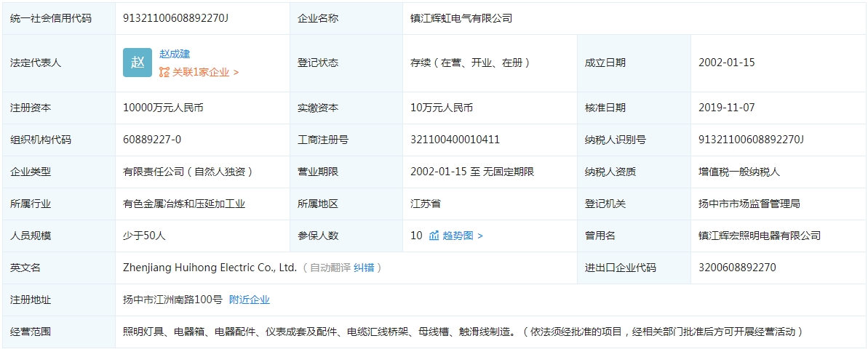The height and width of the screenshot is (349, 868).
Task: Click the former name 镇江辉宏照明电器有限公司
Action: 759,236
